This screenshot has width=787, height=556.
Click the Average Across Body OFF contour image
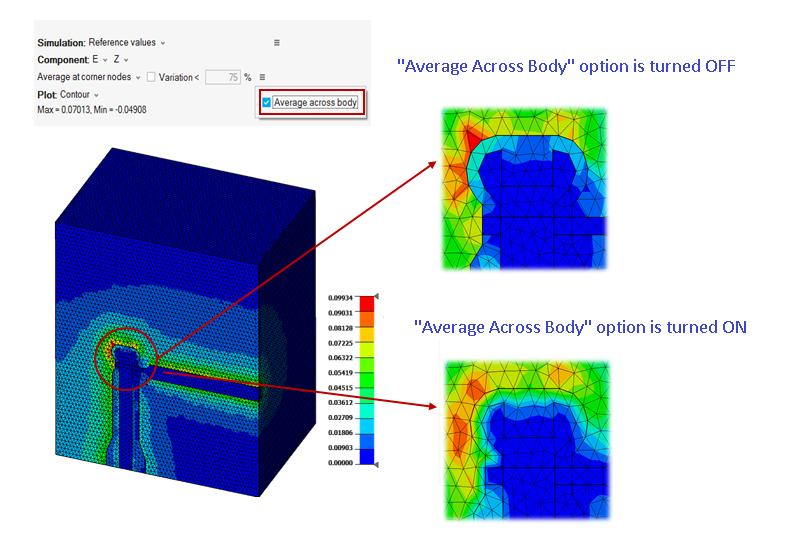tap(523, 189)
